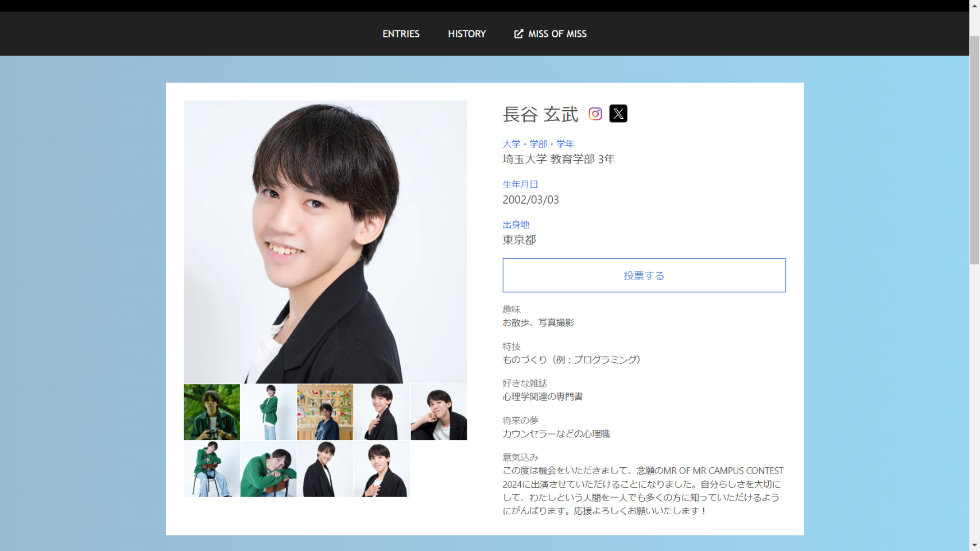Choose thumbnail with chin resting on hand

point(439,412)
